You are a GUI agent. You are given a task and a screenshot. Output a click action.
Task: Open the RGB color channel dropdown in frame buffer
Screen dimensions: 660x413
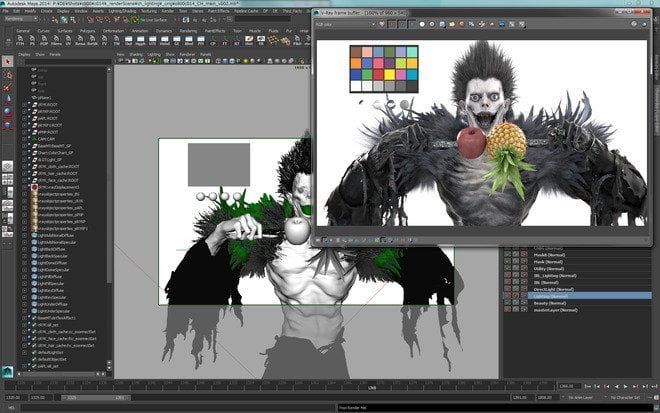345,24
